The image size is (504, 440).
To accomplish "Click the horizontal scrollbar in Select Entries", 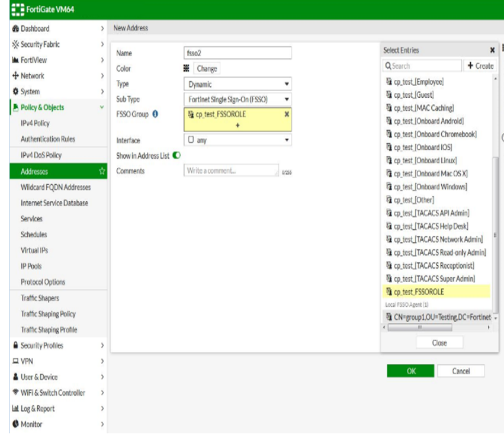I will tap(420, 327).
